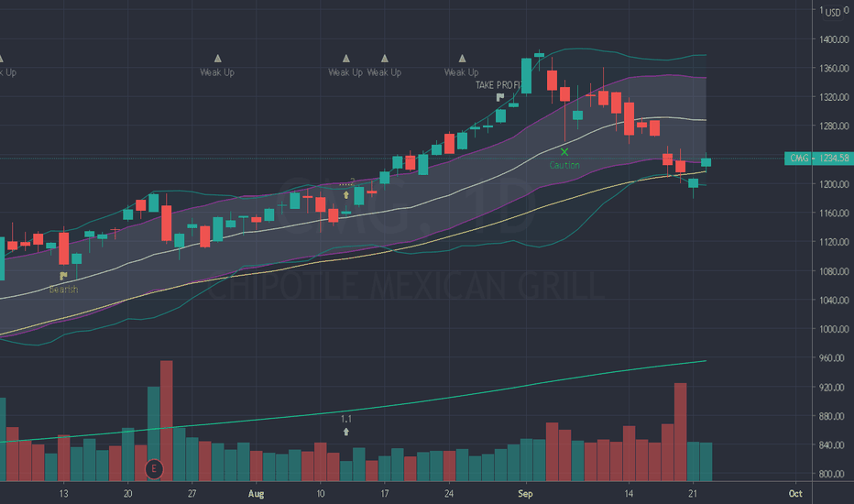Click the CMG 1234.58 price label
Screen dimensions: 854x504
pyautogui.click(x=818, y=158)
